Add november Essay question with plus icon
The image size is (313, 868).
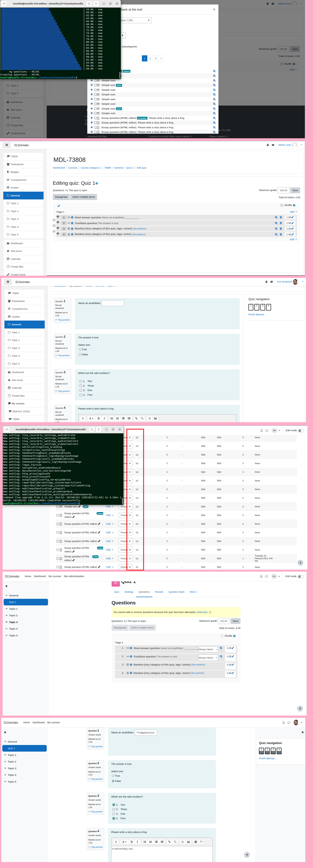pyautogui.click(x=92, y=118)
